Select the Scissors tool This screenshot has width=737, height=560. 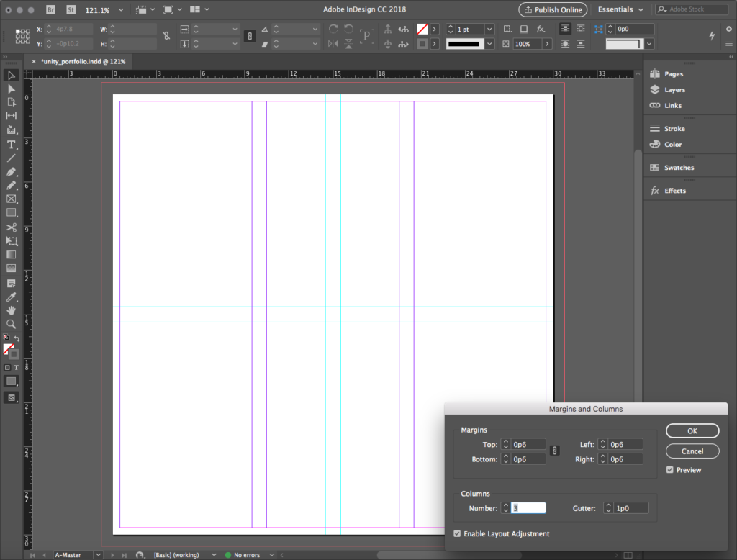click(x=12, y=227)
